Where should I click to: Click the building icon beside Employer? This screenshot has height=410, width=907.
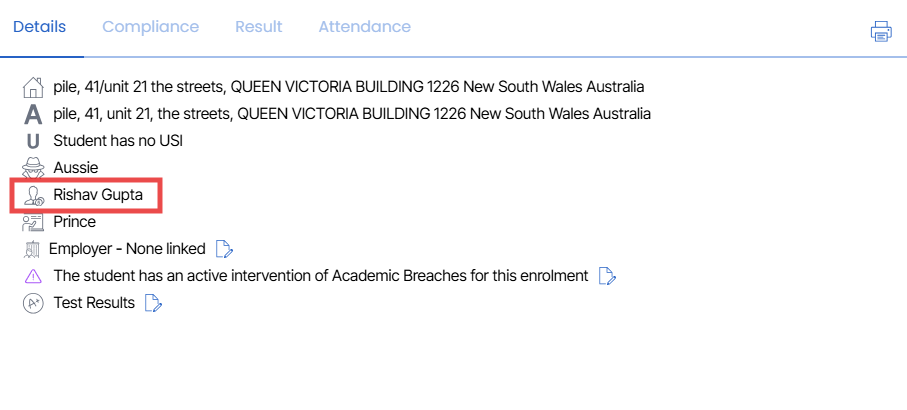point(32,249)
